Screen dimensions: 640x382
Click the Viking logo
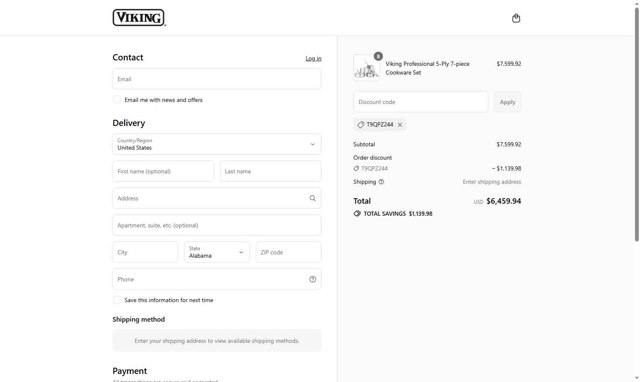point(139,18)
